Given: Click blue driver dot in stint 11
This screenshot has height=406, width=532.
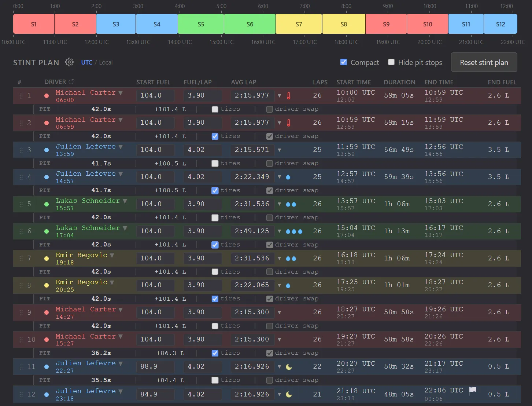Looking at the screenshot, I should 47,367.
